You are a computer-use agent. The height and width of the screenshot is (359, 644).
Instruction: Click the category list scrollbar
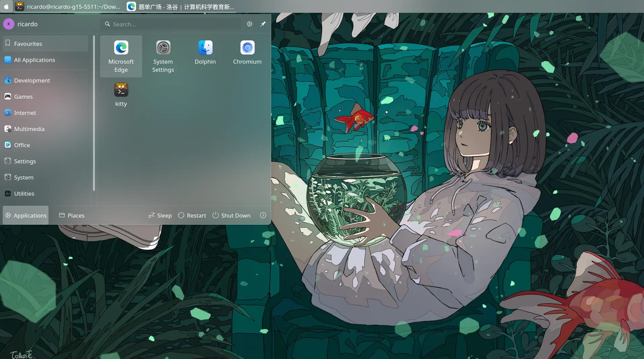click(x=94, y=113)
